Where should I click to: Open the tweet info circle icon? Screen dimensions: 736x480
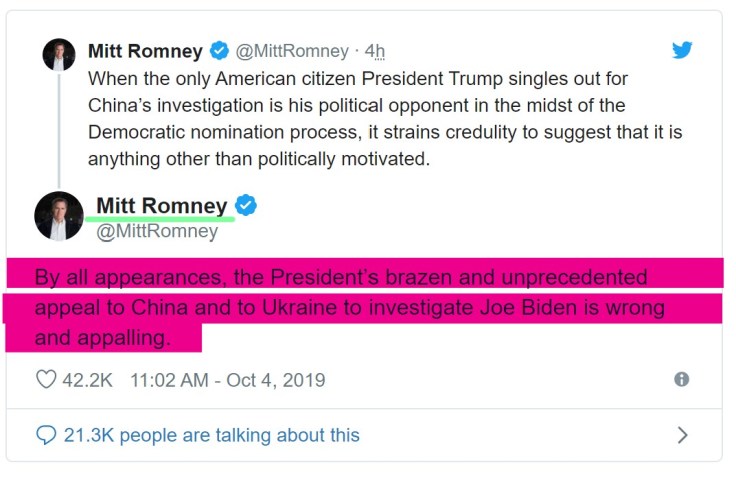point(681,380)
